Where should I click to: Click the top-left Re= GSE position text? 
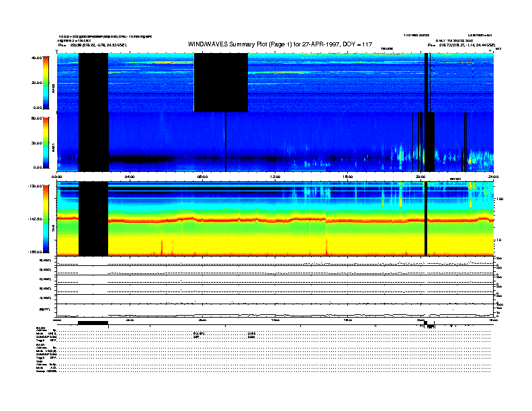92,45
